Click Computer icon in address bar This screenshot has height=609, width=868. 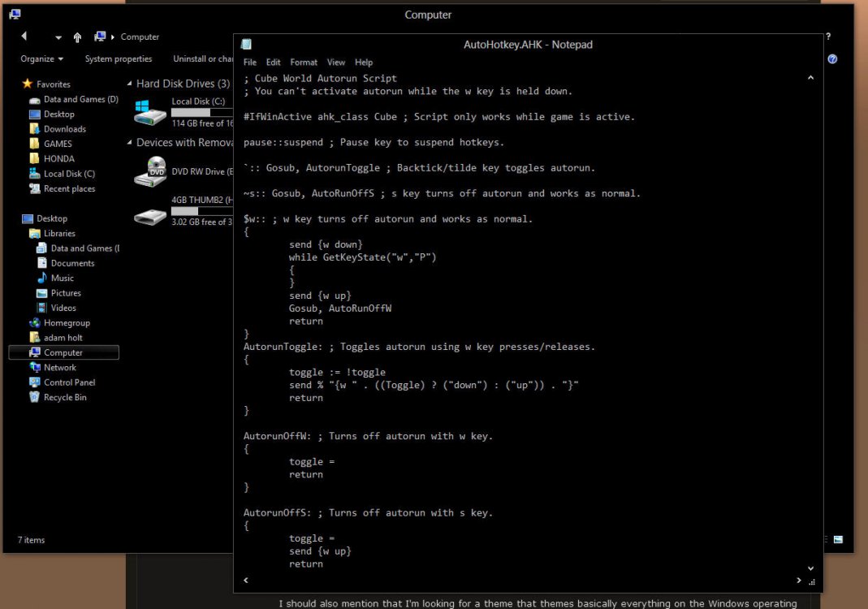tap(100, 37)
